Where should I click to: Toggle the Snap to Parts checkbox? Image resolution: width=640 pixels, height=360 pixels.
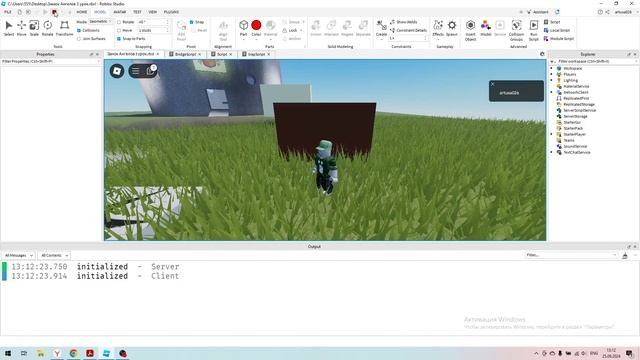point(119,39)
